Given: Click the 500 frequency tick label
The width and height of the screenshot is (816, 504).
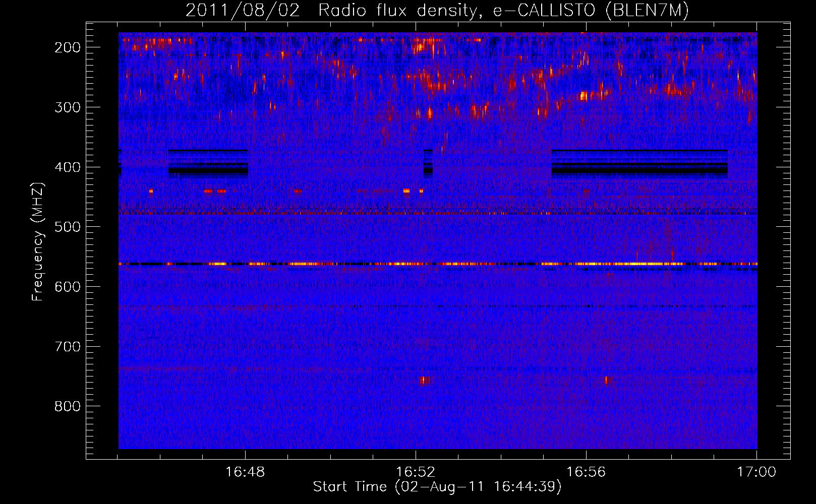Looking at the screenshot, I should (68, 227).
